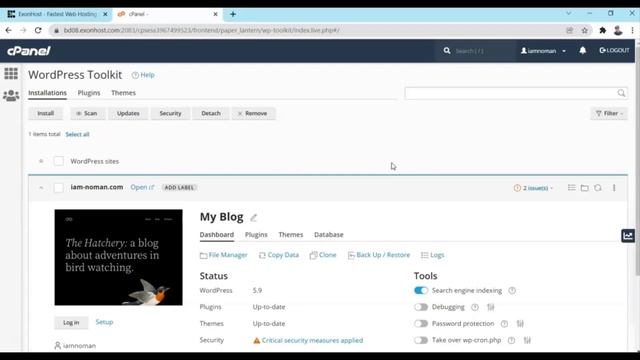
Task: Open Password protection settings sliders icon
Action: pyautogui.click(x=520, y=324)
